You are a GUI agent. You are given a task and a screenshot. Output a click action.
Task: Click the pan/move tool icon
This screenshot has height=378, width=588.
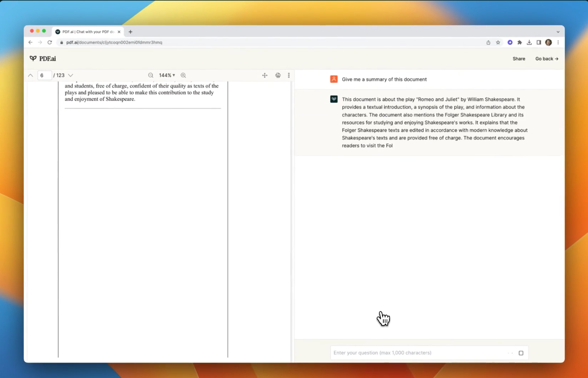pos(265,75)
